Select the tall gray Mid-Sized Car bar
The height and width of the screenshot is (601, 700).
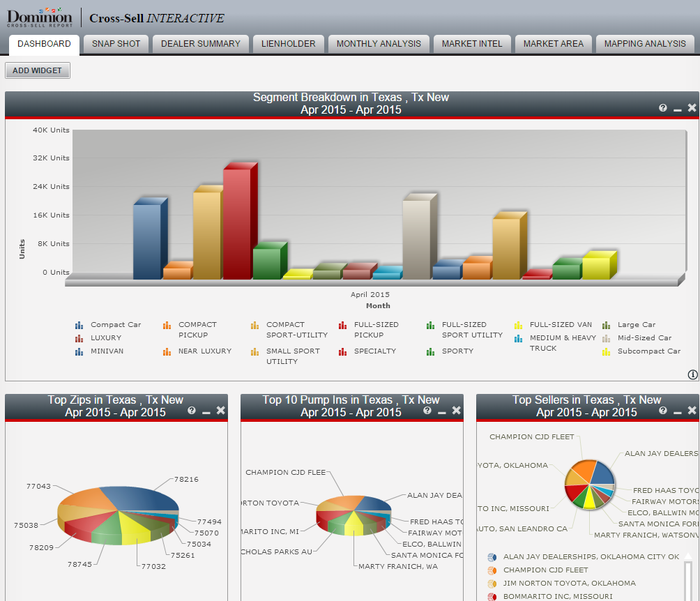[x=420, y=236]
